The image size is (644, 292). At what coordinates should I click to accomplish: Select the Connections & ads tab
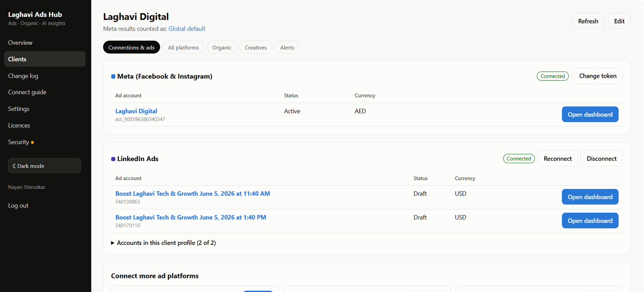click(132, 48)
